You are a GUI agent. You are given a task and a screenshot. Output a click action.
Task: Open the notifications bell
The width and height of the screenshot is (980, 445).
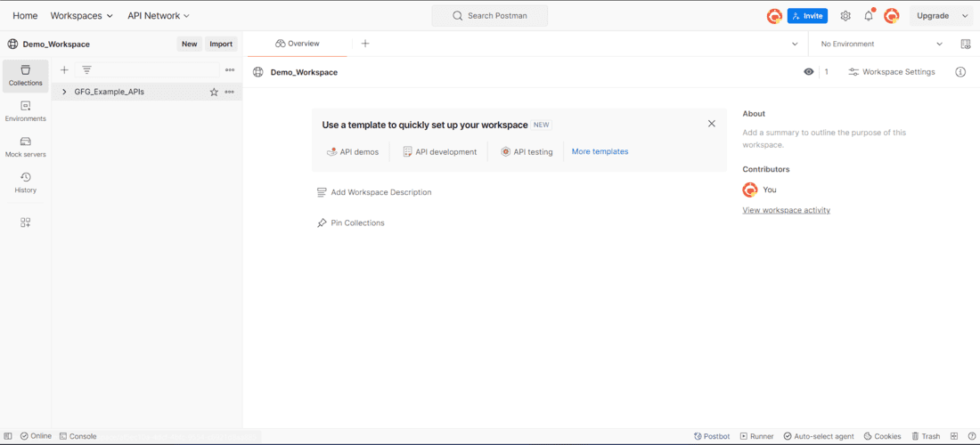click(869, 16)
